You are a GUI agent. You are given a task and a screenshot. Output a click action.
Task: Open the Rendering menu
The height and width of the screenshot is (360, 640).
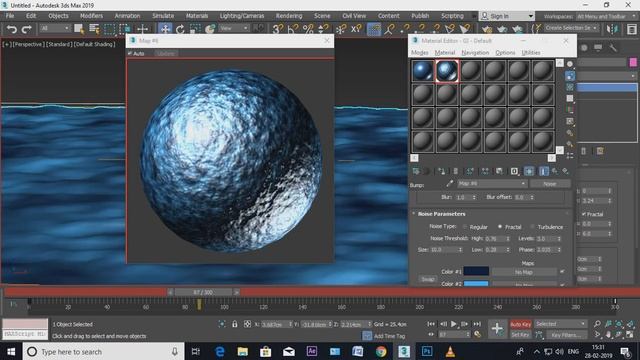tap(289, 16)
